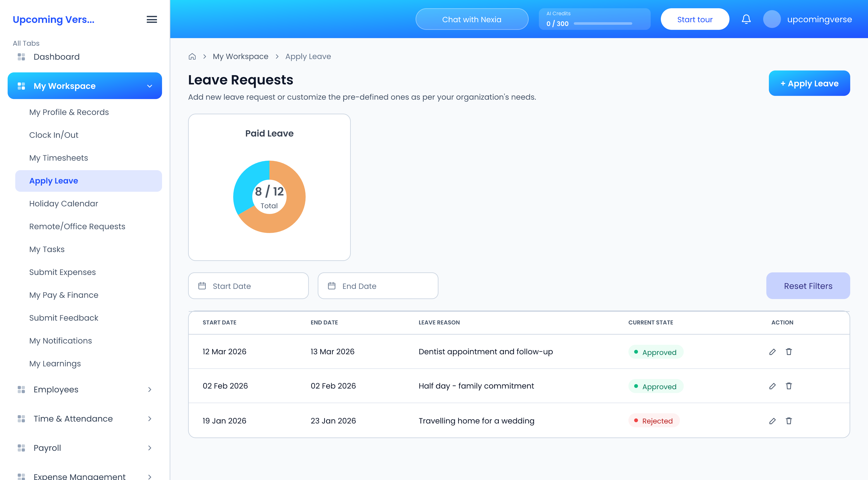The image size is (868, 480).
Task: Expand the Time & Attendance chevron
Action: coord(150,419)
